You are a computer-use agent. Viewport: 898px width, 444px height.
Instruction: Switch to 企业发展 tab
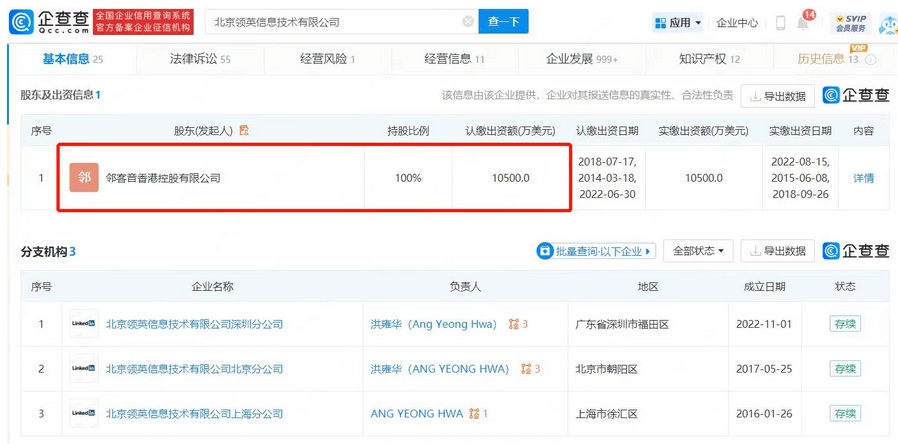tap(582, 58)
